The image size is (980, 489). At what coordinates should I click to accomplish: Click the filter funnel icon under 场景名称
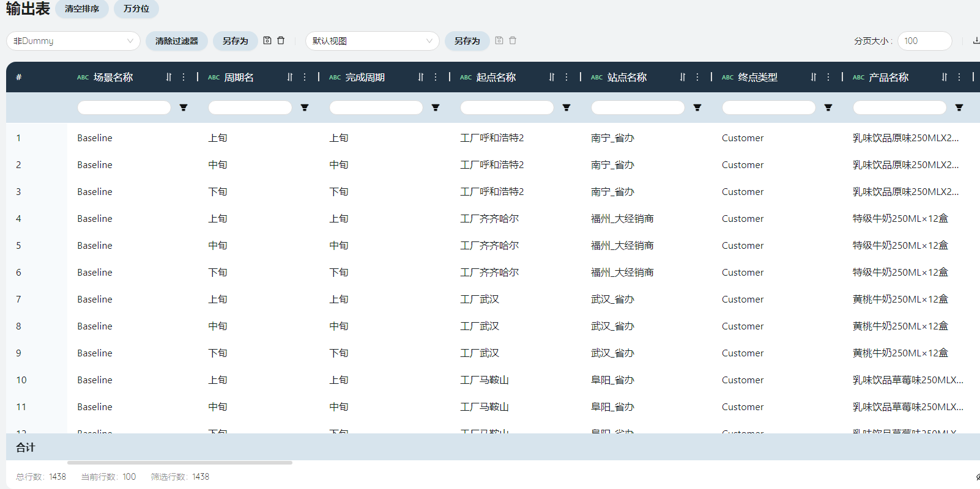[x=184, y=108]
